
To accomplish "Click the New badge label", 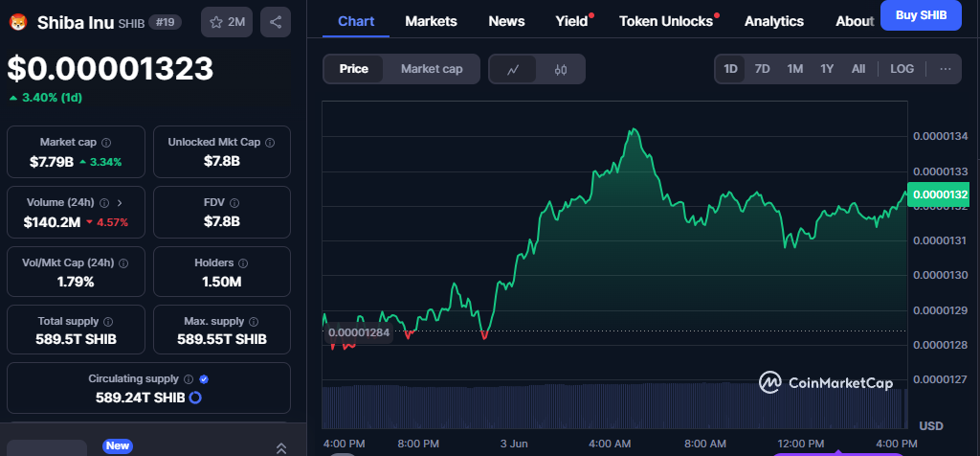I will point(118,446).
